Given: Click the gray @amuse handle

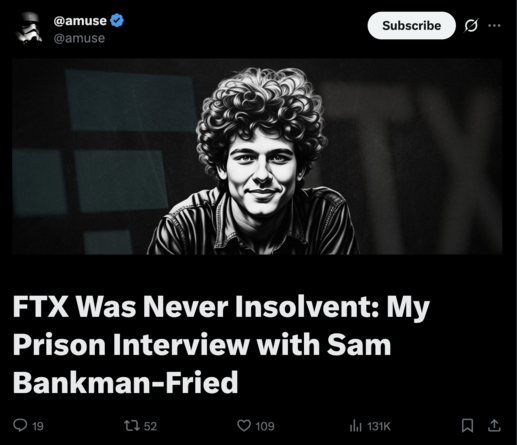Looking at the screenshot, I should (79, 38).
